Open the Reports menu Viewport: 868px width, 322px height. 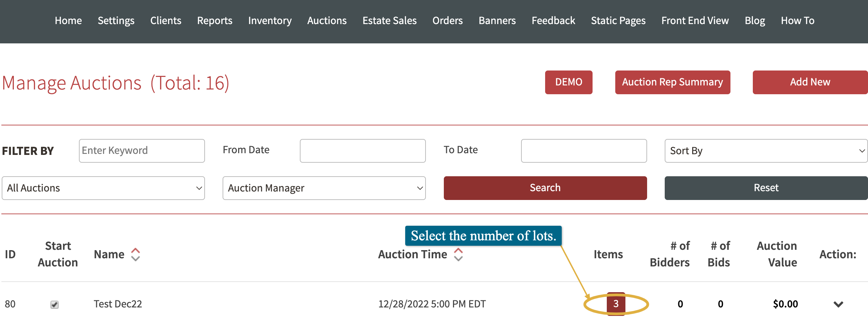click(214, 20)
